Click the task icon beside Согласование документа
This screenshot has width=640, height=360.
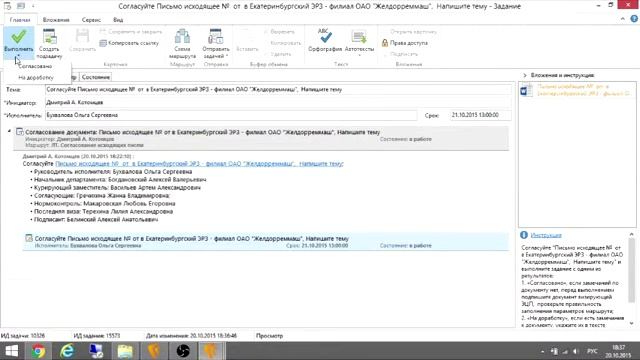[19, 131]
